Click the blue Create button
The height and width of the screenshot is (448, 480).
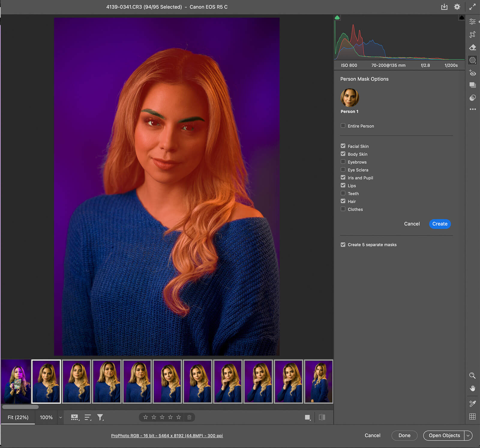pos(439,224)
